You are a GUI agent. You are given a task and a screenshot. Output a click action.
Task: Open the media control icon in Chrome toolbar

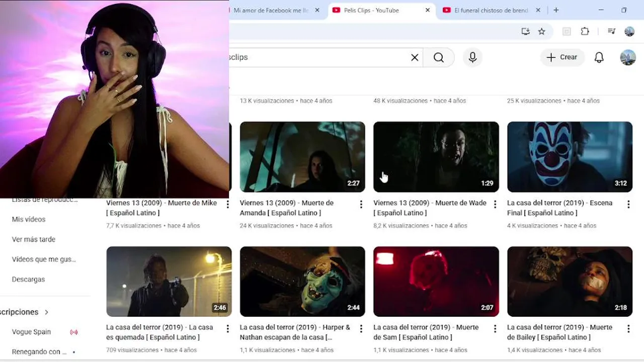tap(612, 31)
